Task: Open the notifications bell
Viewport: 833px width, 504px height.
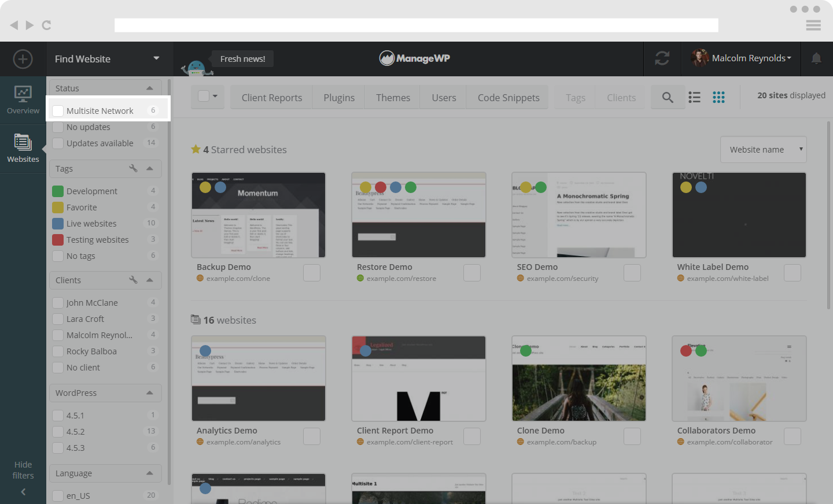Action: coord(816,58)
